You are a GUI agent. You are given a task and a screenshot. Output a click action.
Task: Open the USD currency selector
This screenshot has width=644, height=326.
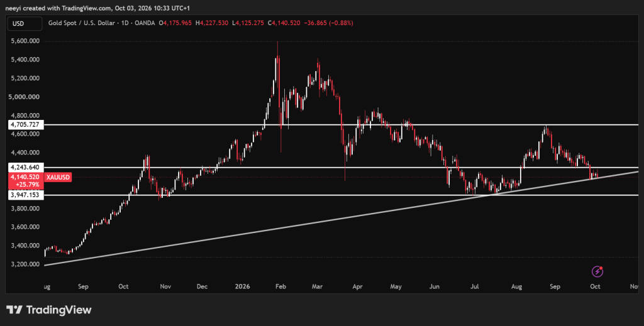pyautogui.click(x=25, y=23)
